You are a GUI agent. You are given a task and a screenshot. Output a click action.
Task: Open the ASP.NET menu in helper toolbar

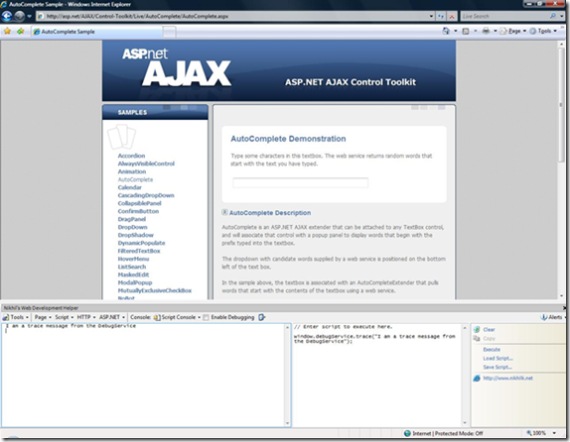[112, 317]
